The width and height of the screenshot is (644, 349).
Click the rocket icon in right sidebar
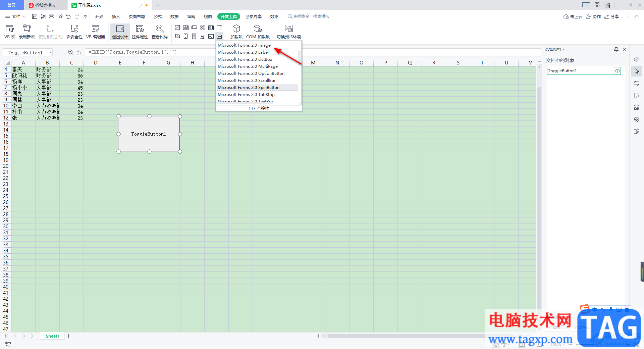tap(637, 59)
